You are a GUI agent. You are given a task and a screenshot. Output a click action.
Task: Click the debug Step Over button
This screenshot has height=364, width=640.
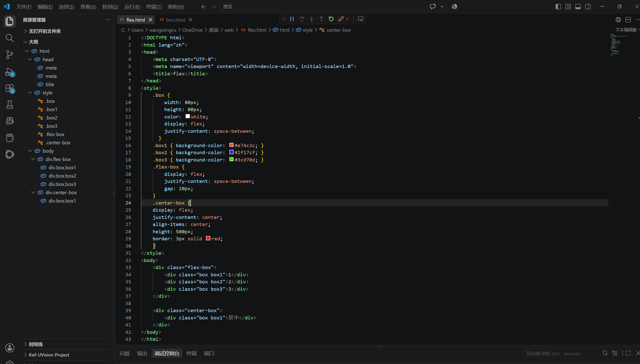coord(302,19)
